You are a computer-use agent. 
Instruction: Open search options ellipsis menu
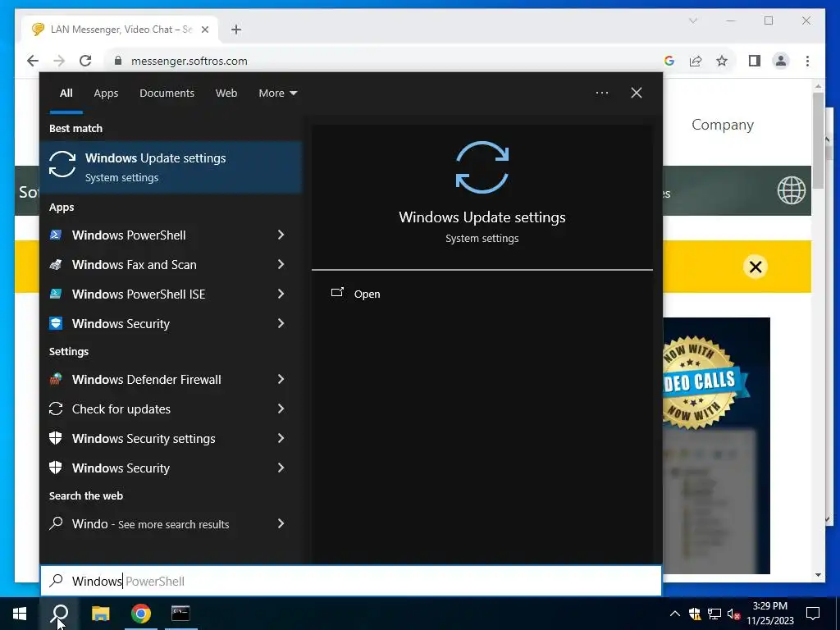click(601, 93)
